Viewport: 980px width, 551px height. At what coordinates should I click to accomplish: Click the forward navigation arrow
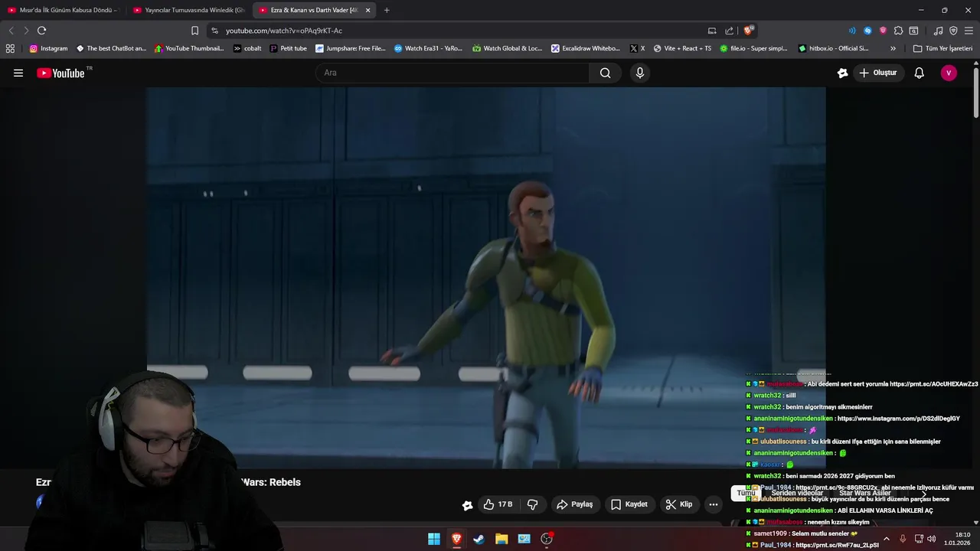pyautogui.click(x=26, y=31)
